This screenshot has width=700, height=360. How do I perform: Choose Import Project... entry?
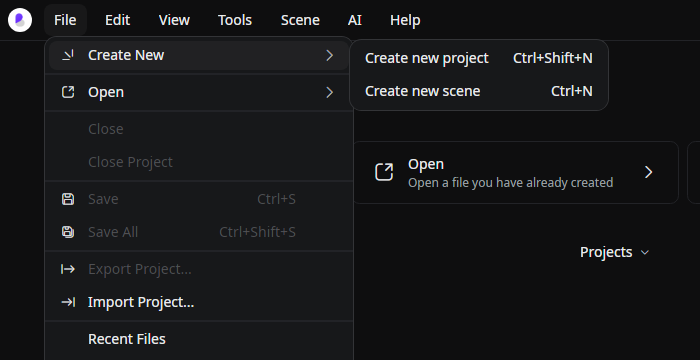(199, 302)
